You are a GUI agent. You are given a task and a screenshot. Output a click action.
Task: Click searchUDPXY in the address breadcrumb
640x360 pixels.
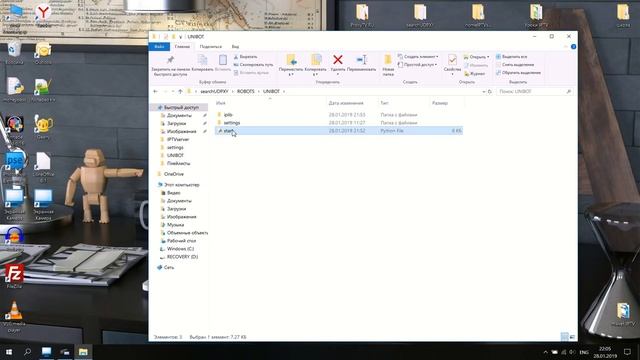click(x=214, y=91)
